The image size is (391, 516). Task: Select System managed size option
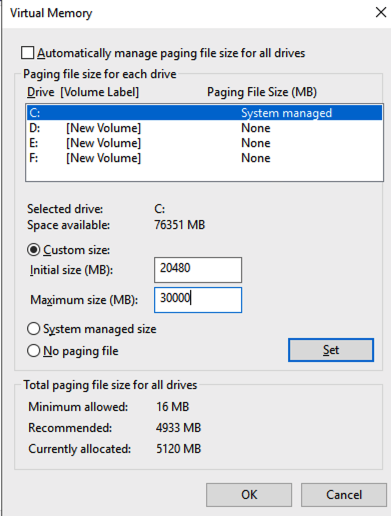34,329
